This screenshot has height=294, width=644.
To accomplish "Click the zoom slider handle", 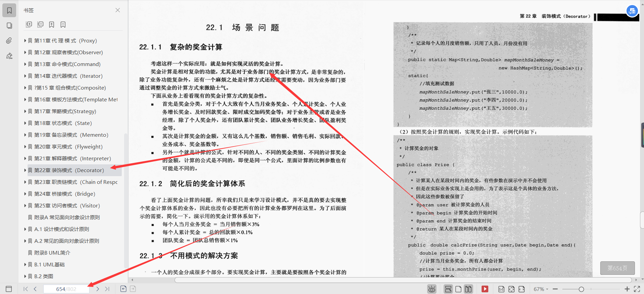I will 581,289.
